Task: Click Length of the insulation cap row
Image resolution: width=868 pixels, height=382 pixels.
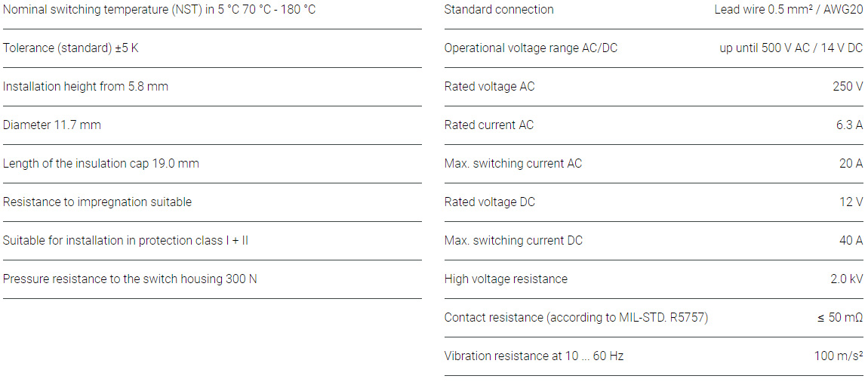Action: (101, 164)
